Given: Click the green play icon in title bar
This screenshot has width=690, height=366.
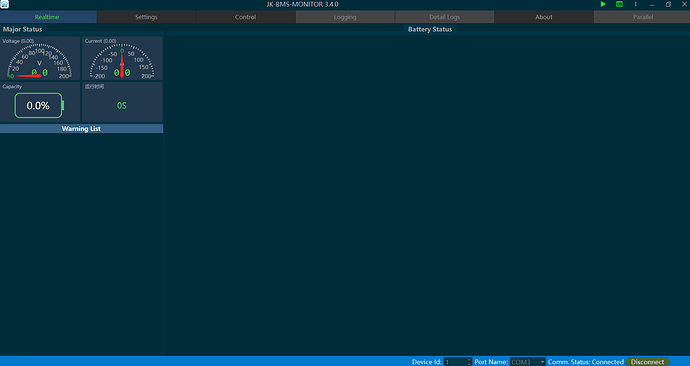Looking at the screenshot, I should tap(603, 4).
